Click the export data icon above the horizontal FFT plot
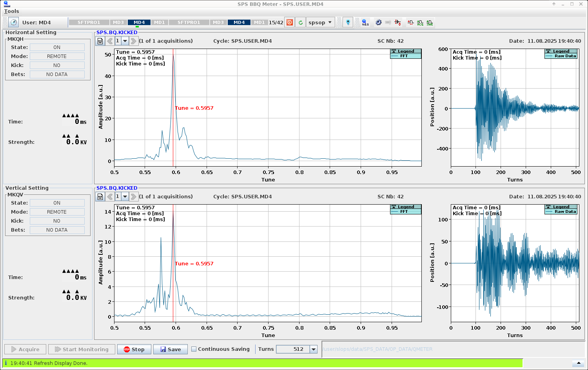The image size is (588, 370). point(100,41)
